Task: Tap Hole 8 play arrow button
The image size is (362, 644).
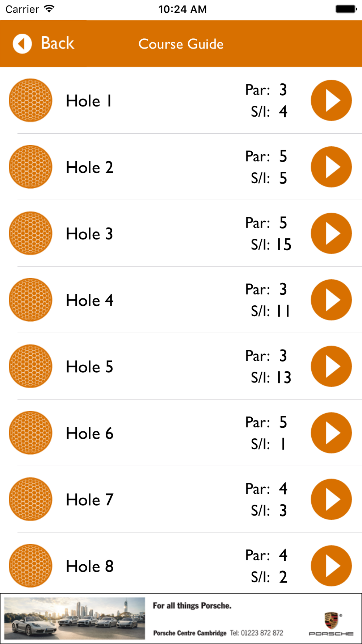Action: click(331, 566)
